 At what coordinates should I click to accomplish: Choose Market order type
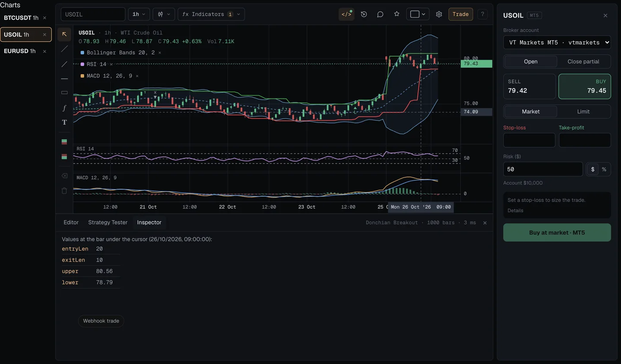(x=530, y=112)
